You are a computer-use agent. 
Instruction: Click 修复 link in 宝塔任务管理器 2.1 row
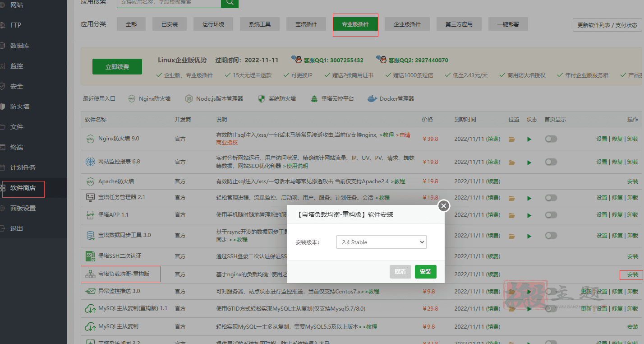617,198
